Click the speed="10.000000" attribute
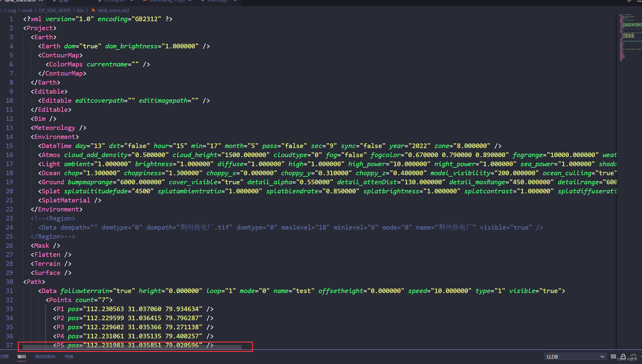The height and width of the screenshot is (364, 642). 440,291
